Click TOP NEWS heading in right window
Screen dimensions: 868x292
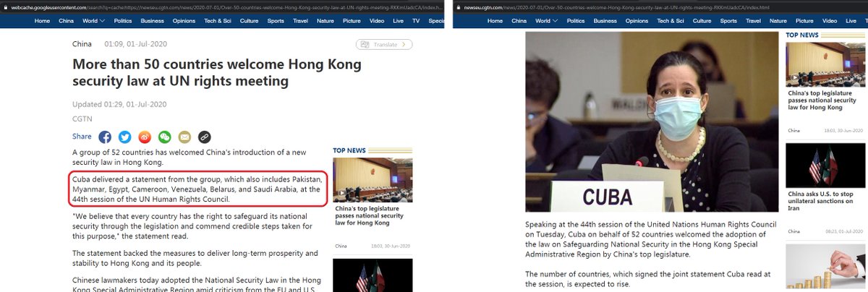pyautogui.click(x=802, y=35)
